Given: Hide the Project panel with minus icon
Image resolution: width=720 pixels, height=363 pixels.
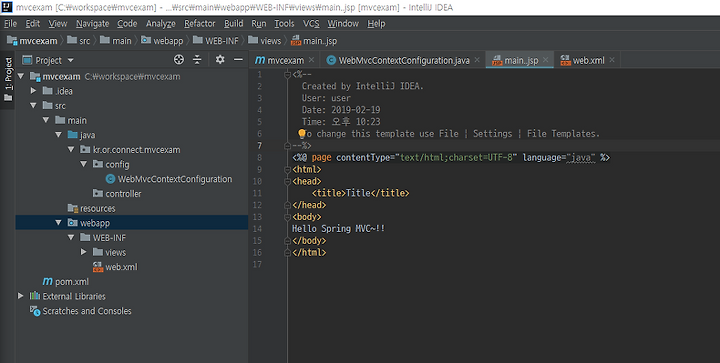Looking at the screenshot, I should tap(238, 60).
